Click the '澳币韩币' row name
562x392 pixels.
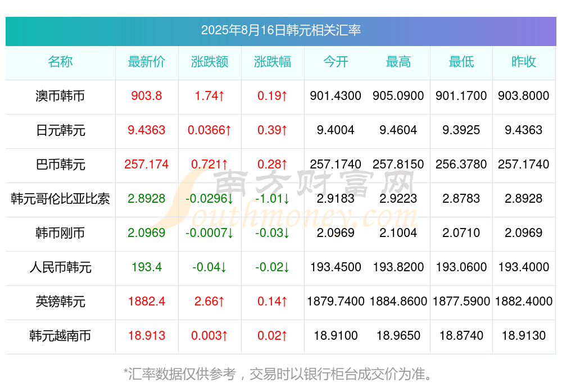60,96
